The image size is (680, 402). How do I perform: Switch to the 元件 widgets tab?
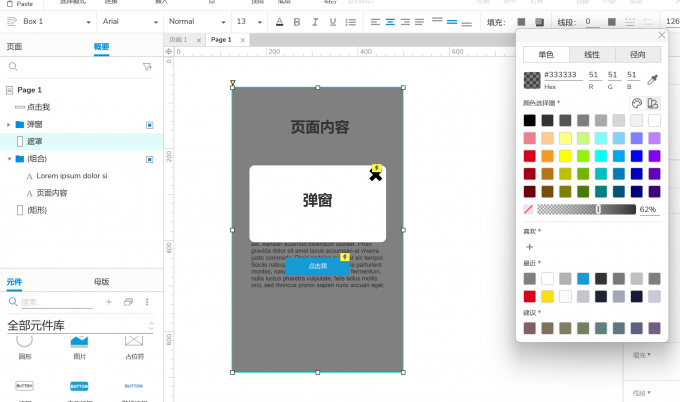click(14, 282)
